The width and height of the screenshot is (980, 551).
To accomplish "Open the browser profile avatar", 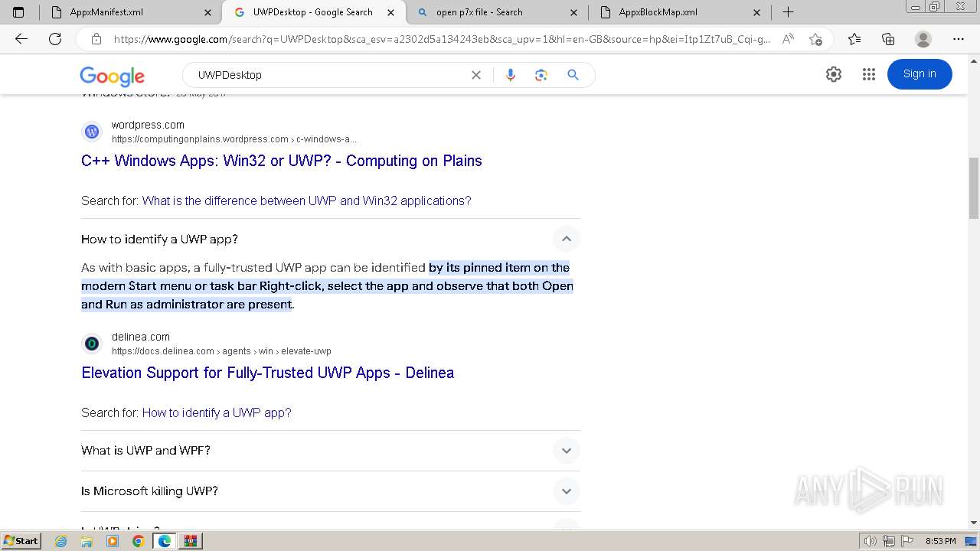I will pyautogui.click(x=923, y=39).
